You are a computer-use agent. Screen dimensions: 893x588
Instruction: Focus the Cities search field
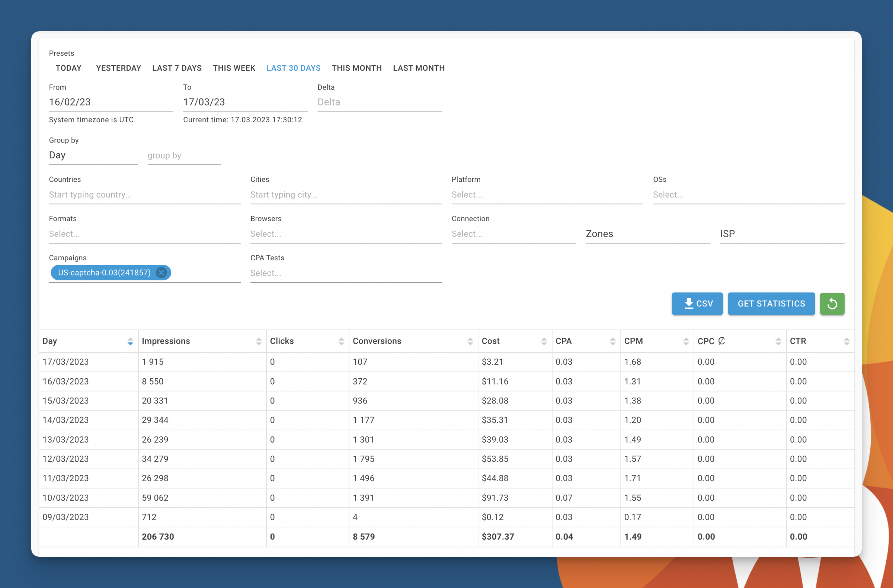346,195
